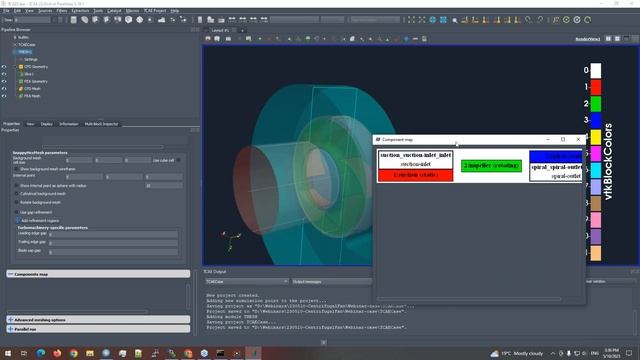
Task: Open the TCAE Project menu
Action: tap(155, 11)
